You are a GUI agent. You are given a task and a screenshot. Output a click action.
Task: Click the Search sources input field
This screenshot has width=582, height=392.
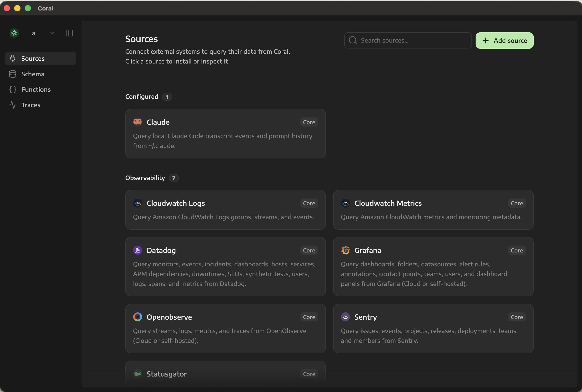point(408,40)
